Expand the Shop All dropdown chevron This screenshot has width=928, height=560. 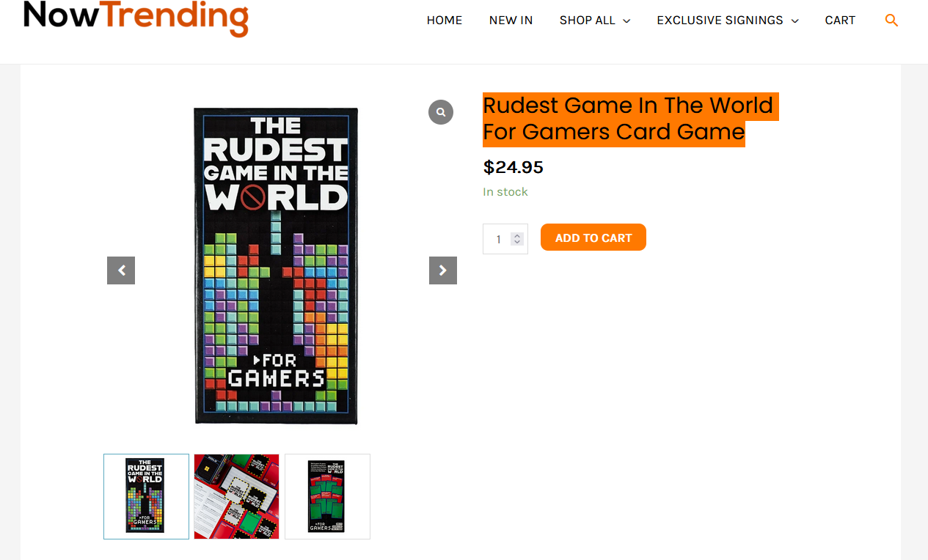[626, 21]
